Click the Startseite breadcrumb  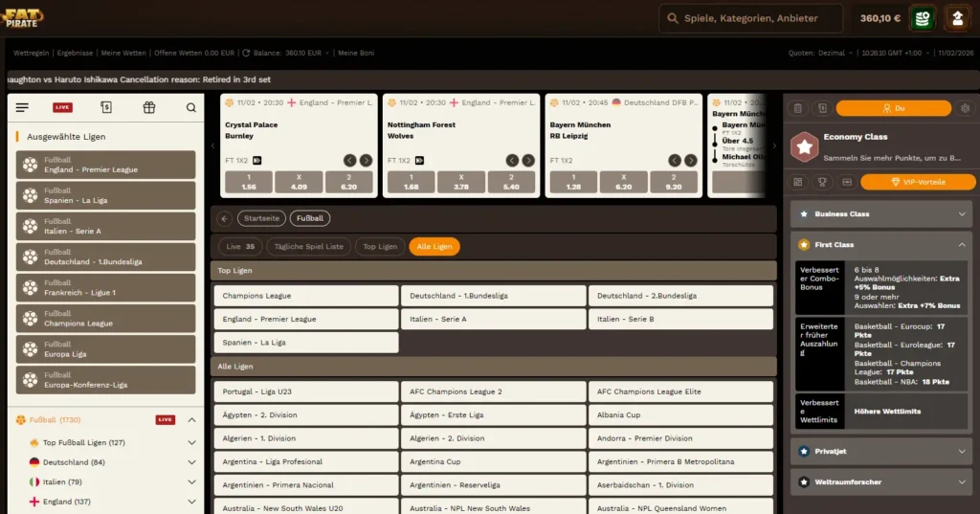tap(261, 218)
